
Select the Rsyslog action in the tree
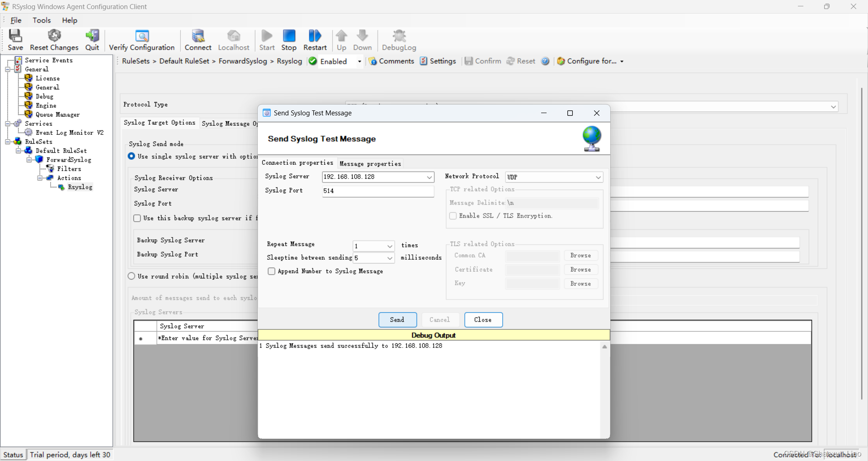coord(80,186)
